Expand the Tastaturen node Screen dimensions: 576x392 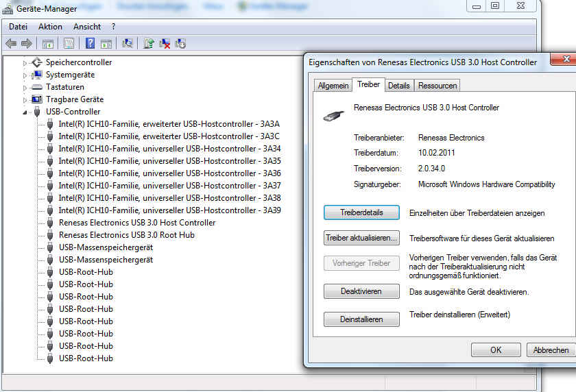pos(25,88)
